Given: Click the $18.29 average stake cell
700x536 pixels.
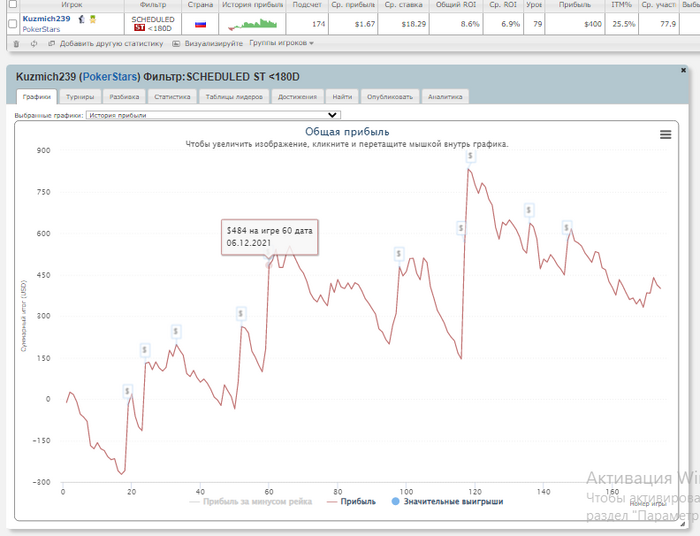Looking at the screenshot, I should click(403, 24).
